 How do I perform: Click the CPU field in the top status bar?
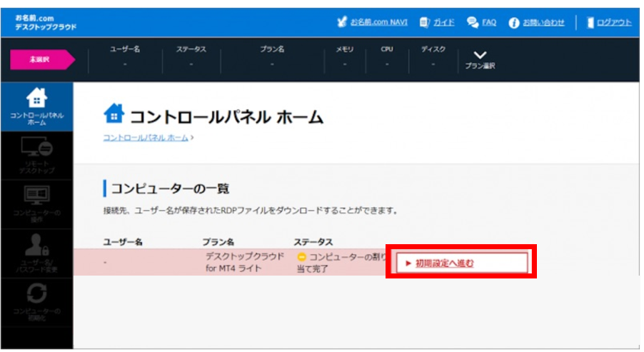click(387, 56)
